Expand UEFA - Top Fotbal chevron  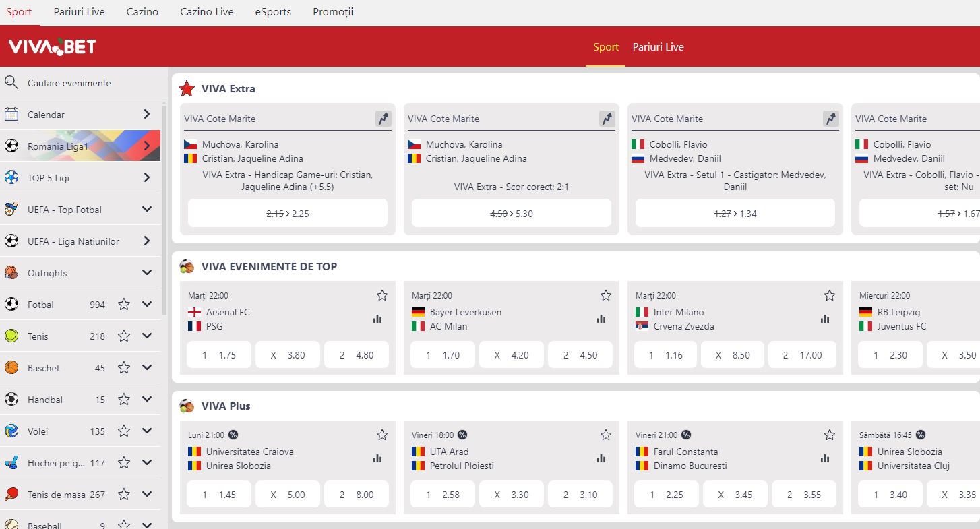[147, 210]
